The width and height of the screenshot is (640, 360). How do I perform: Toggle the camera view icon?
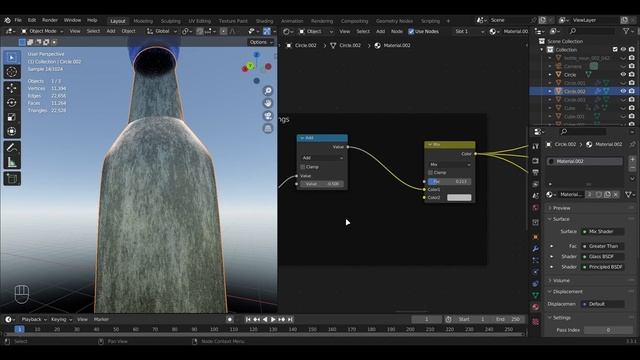click(268, 116)
